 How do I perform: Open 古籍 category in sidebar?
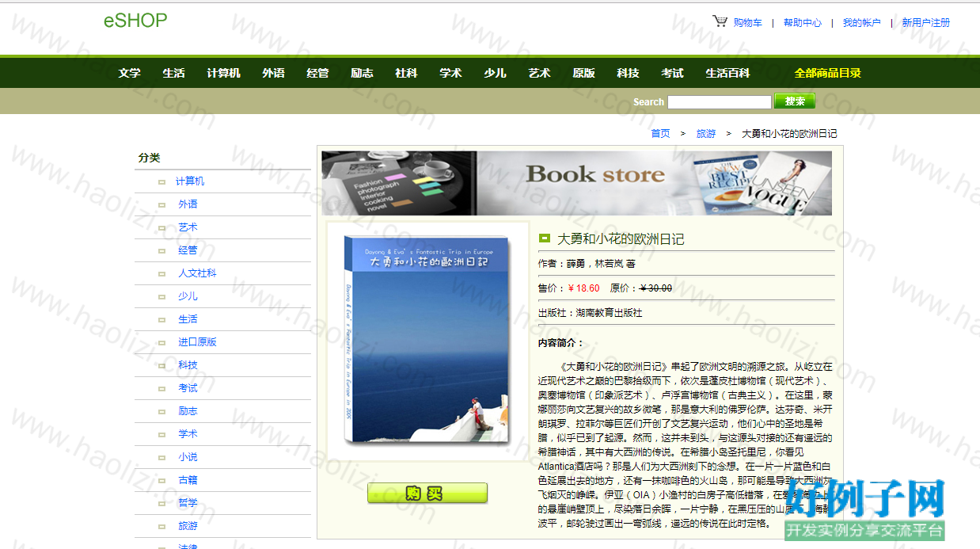(x=188, y=480)
